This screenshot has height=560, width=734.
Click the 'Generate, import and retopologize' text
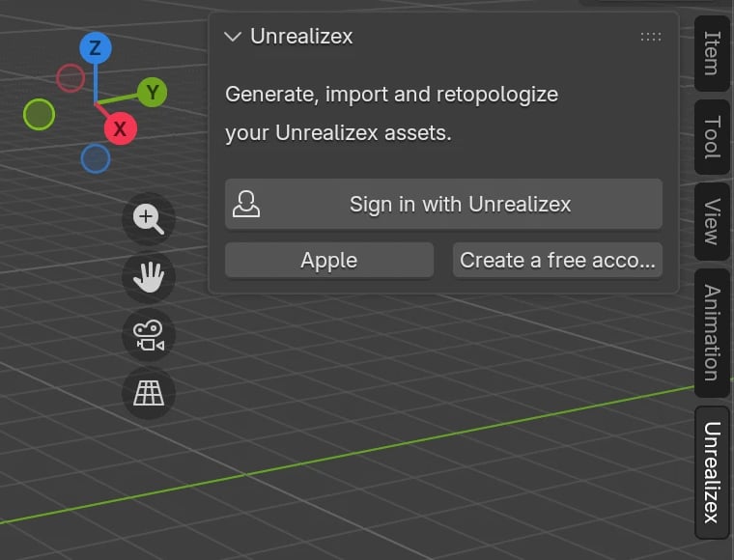point(391,95)
